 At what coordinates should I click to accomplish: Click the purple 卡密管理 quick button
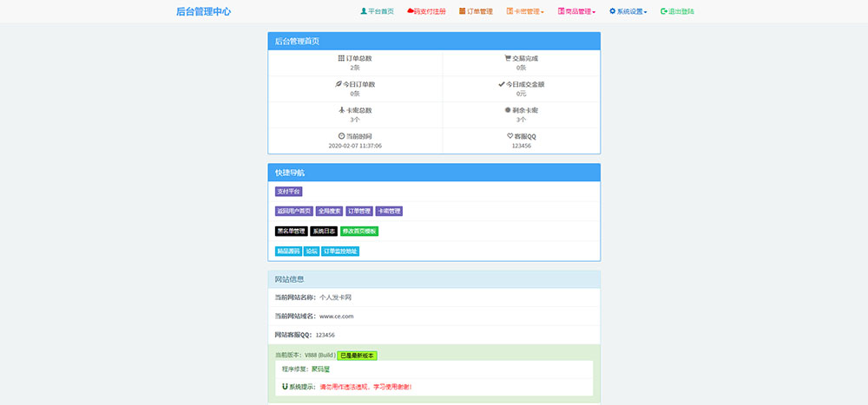389,212
